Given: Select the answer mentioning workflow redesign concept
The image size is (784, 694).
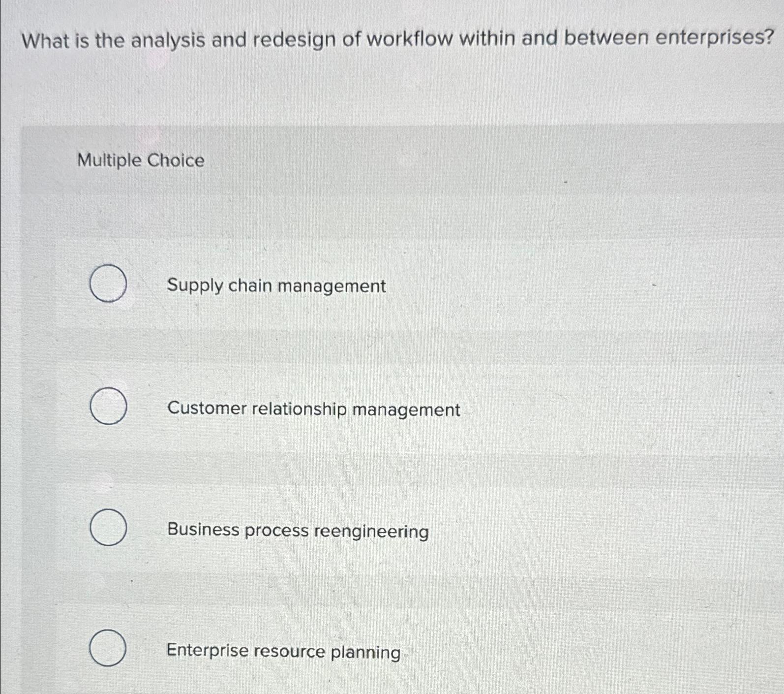Looking at the screenshot, I should tap(297, 531).
